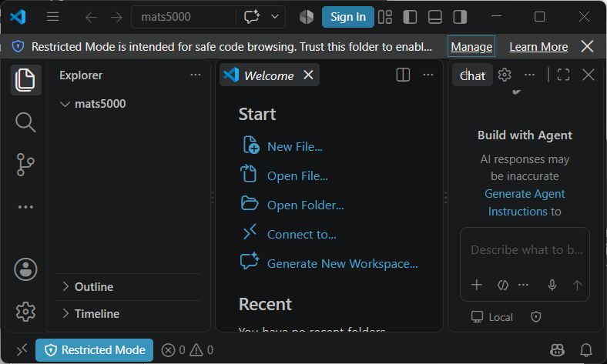Open the Local session target picker
This screenshot has height=364, width=607.
pos(491,317)
